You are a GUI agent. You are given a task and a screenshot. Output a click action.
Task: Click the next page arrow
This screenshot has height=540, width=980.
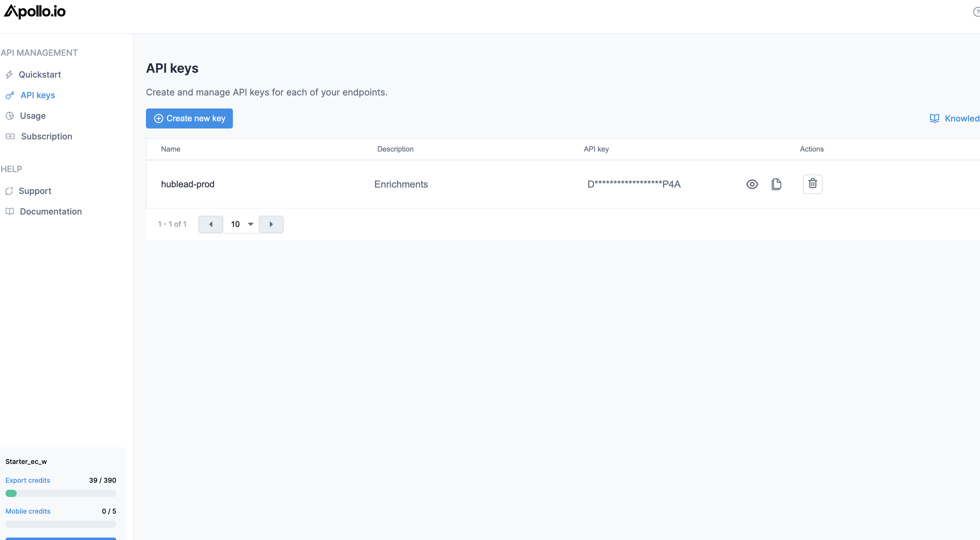[271, 224]
